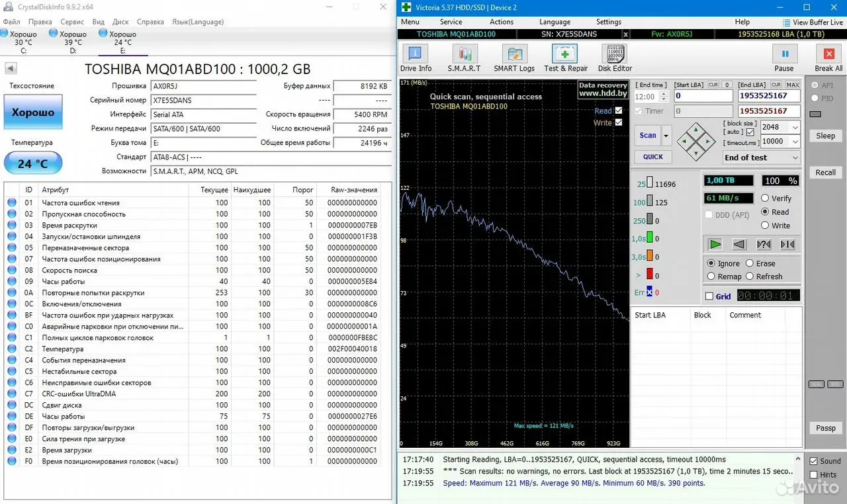Click the right arrow on the navigation diamond
847x504 pixels.
click(x=707, y=141)
